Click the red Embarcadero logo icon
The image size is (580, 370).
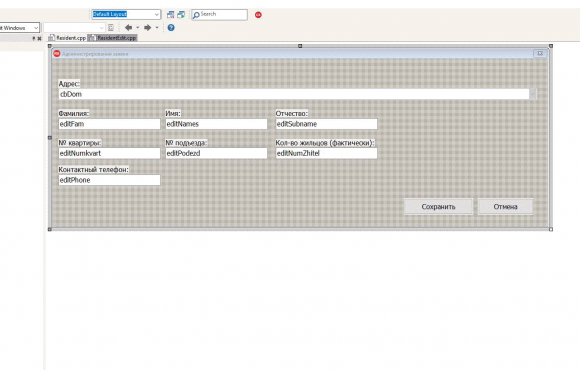pos(258,15)
